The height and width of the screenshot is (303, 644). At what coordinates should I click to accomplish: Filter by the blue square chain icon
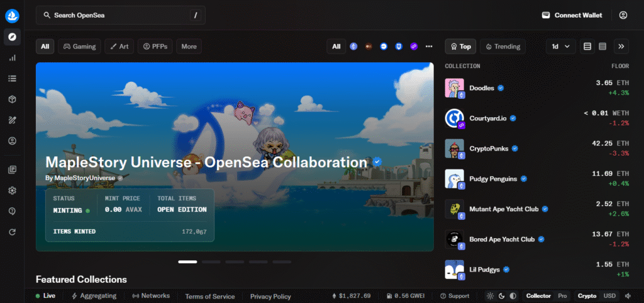[398, 47]
